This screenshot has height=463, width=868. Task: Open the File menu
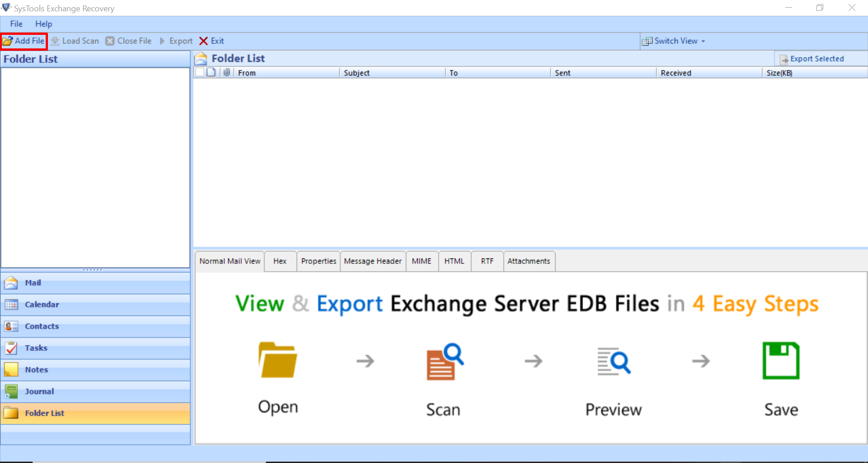(x=16, y=24)
